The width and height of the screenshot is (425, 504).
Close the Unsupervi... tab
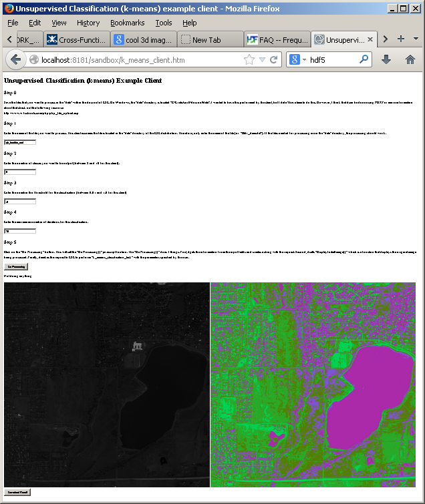(x=370, y=39)
